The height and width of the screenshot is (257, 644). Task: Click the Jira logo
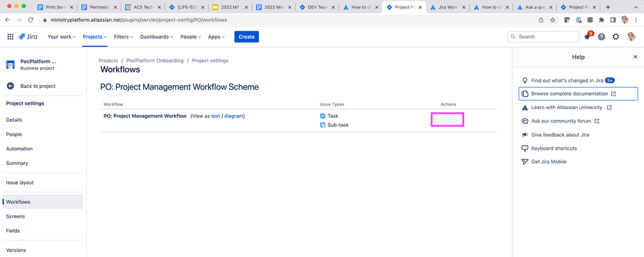coord(28,37)
